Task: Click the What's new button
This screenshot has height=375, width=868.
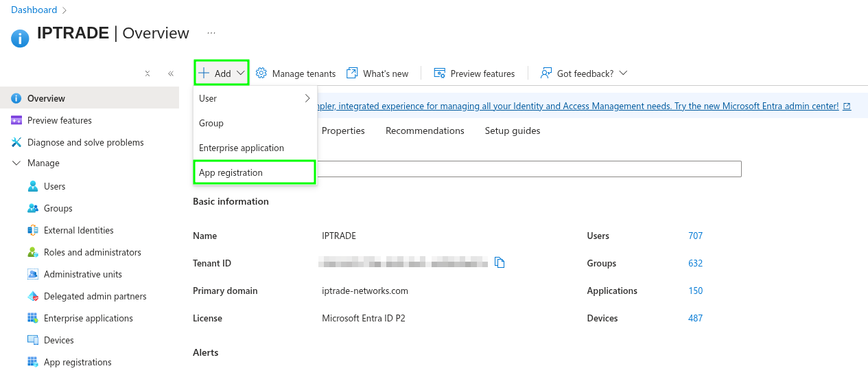Action: (x=377, y=73)
